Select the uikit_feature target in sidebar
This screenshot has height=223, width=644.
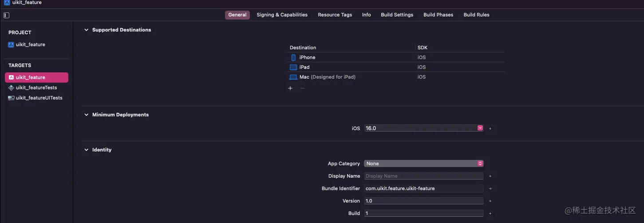[36, 77]
